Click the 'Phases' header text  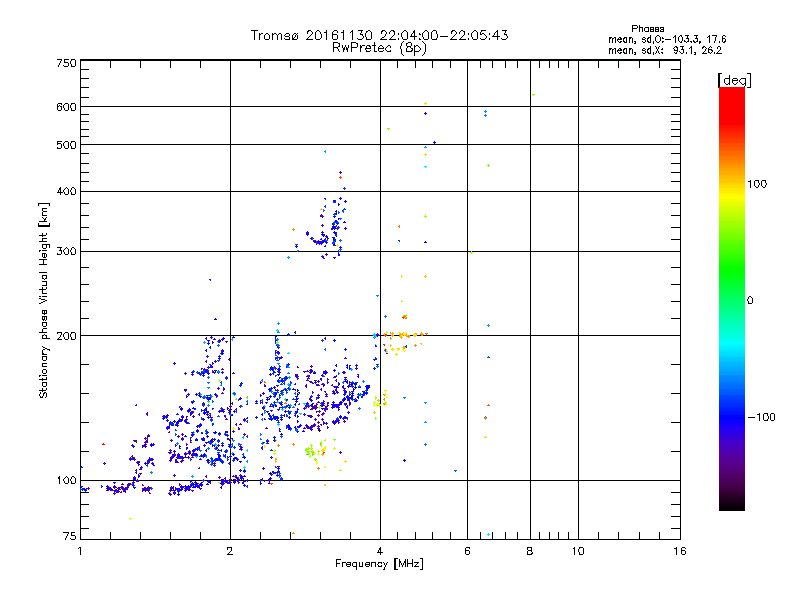[x=647, y=29]
